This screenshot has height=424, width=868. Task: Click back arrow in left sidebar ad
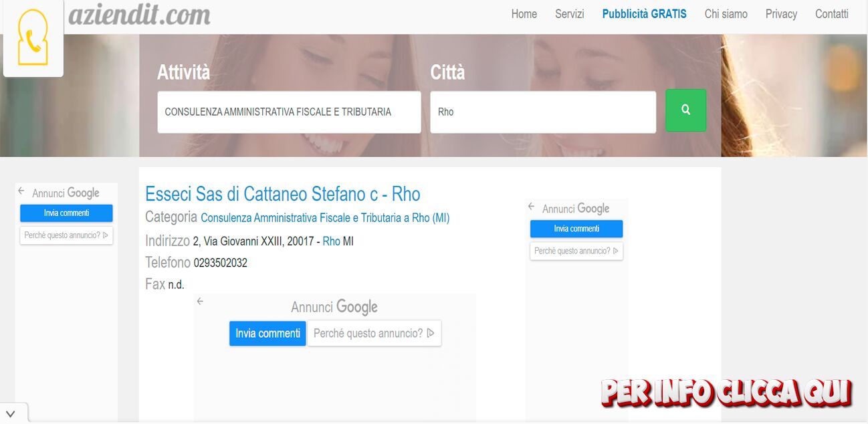pos(21,191)
